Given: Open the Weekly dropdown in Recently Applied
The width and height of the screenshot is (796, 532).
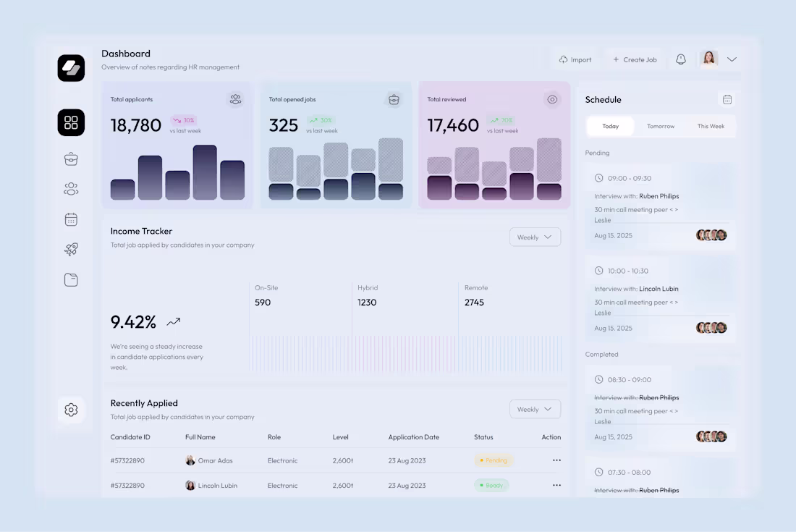Looking at the screenshot, I should [x=535, y=409].
